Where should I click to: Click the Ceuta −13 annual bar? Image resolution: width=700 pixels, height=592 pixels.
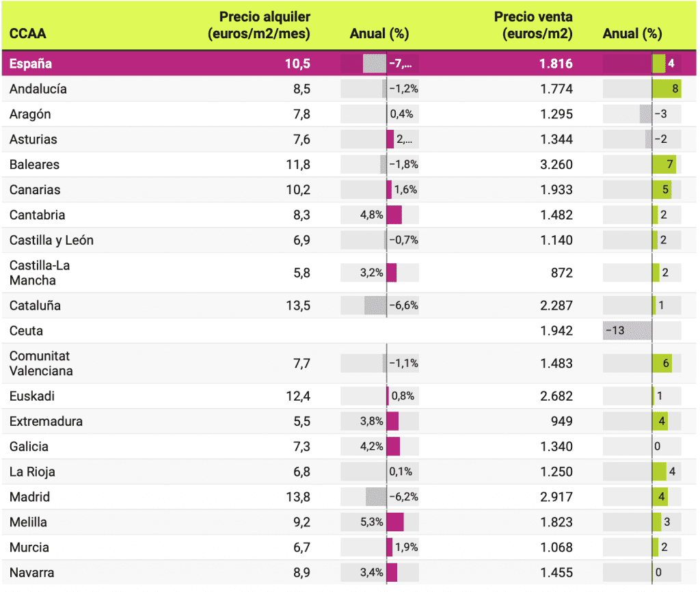[x=627, y=331]
